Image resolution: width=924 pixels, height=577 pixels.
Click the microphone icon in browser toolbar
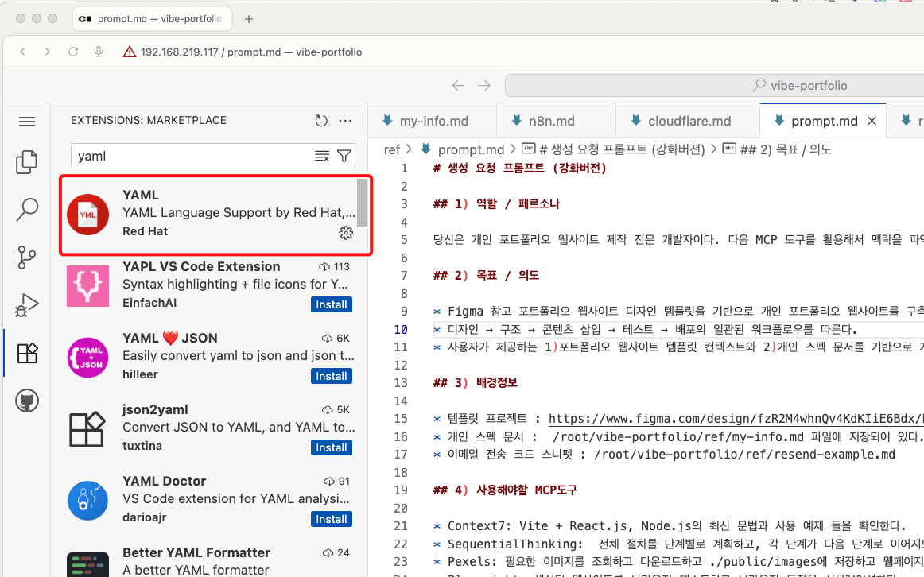[99, 52]
